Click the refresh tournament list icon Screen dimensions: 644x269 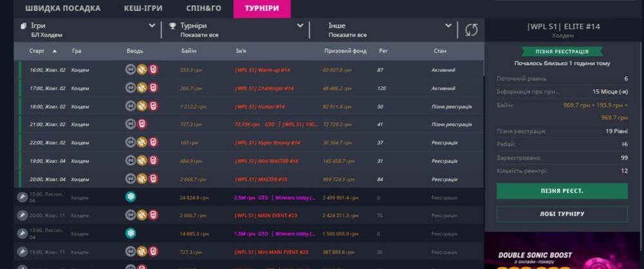click(x=471, y=30)
